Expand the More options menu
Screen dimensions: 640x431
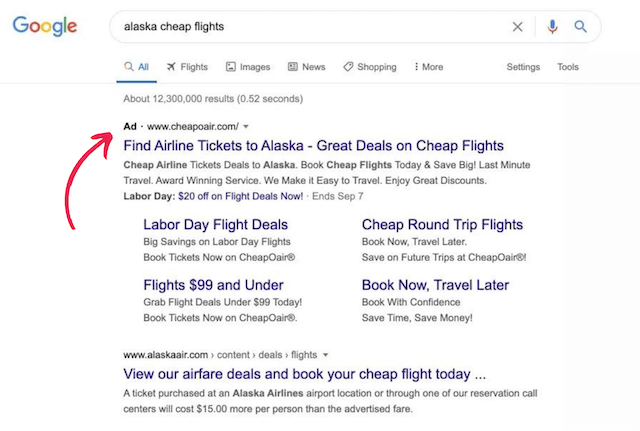tap(428, 67)
